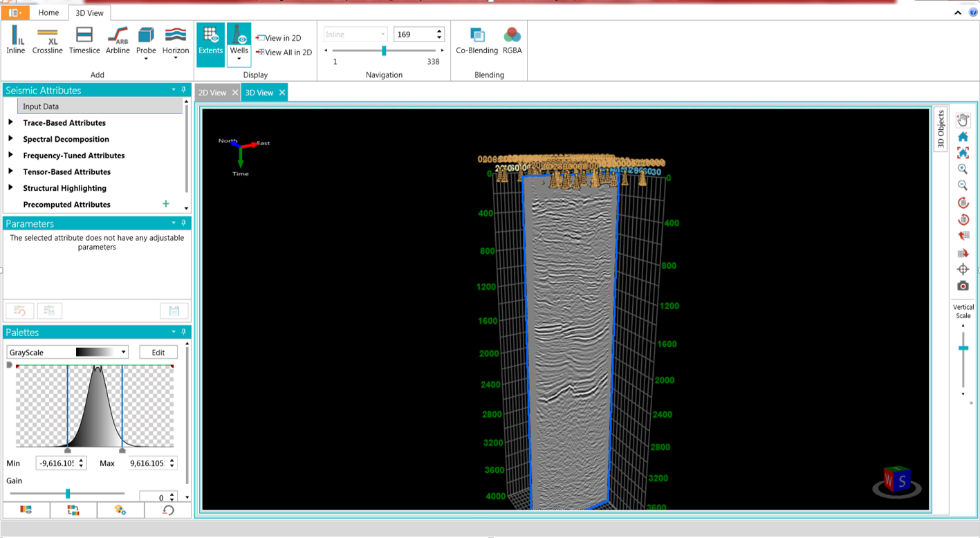Click the palette visibility icon in bottom bar
980x538 pixels.
[x=26, y=510]
